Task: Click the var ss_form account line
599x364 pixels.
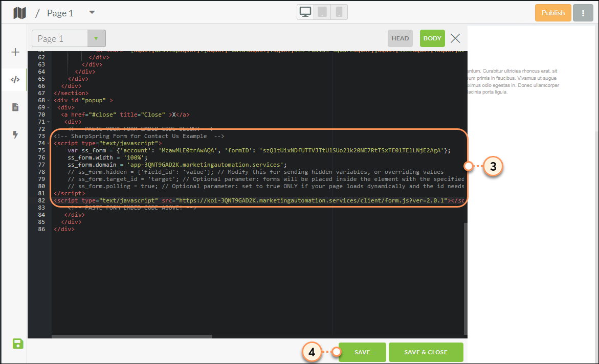Action: [259, 150]
